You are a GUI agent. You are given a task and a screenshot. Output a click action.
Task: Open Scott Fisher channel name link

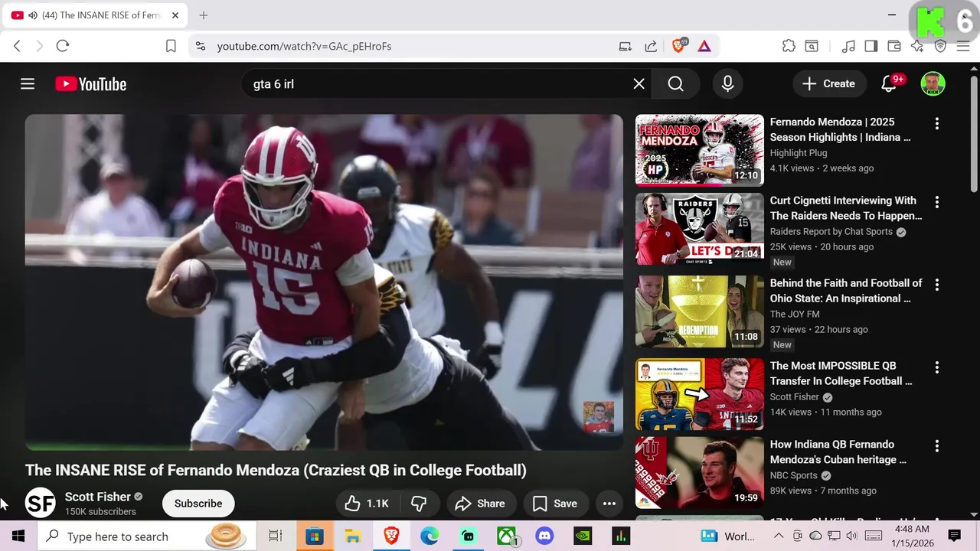click(x=98, y=497)
